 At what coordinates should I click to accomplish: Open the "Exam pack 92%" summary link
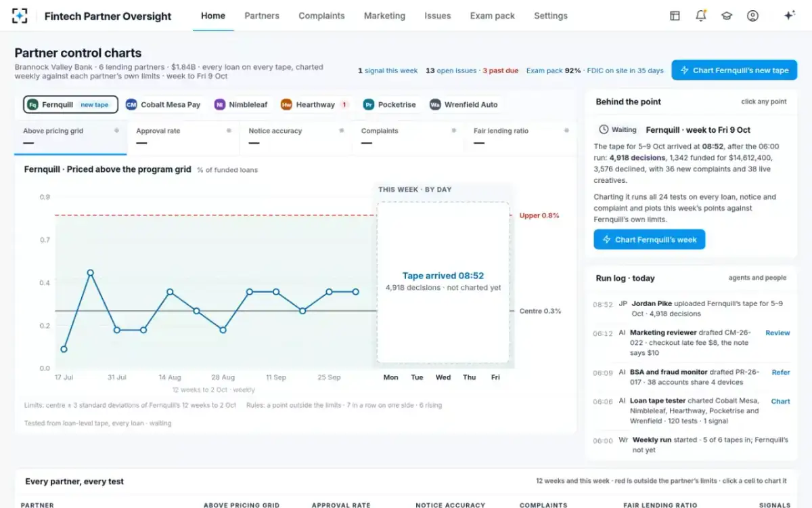(x=554, y=70)
